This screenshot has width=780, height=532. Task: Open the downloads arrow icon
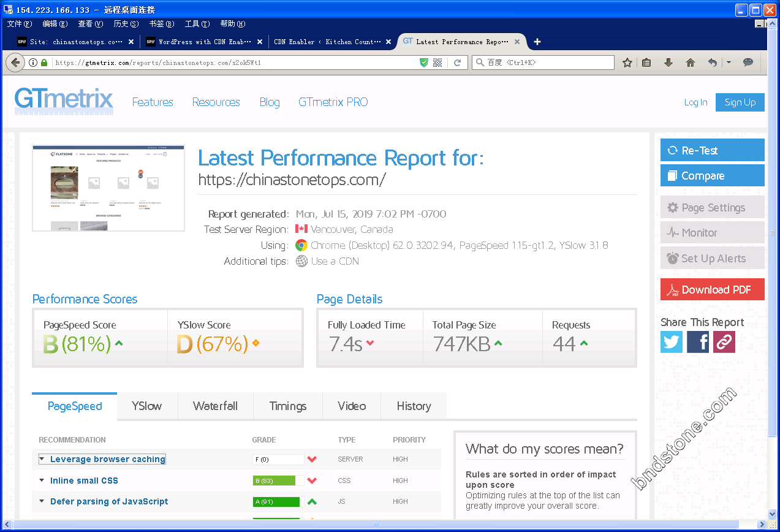(x=668, y=63)
